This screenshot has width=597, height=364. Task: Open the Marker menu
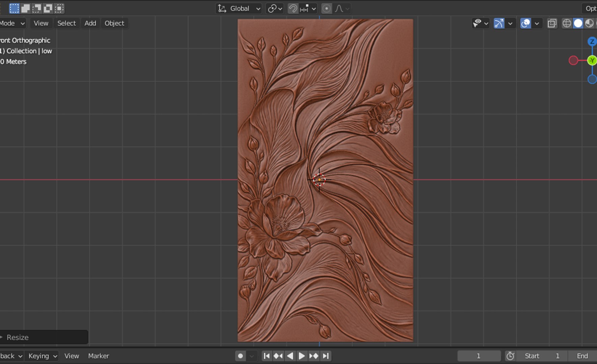tap(98, 356)
